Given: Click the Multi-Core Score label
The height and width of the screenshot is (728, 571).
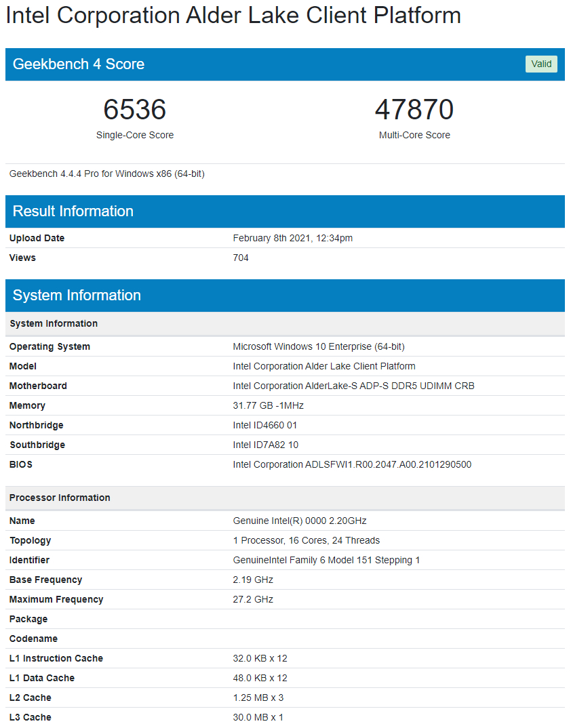Looking at the screenshot, I should pos(414,135).
